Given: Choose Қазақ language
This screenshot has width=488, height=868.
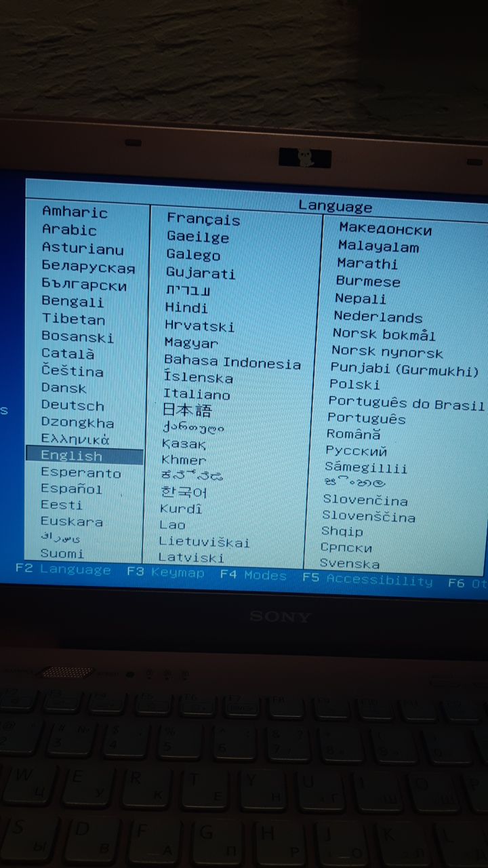Looking at the screenshot, I should pos(184,443).
